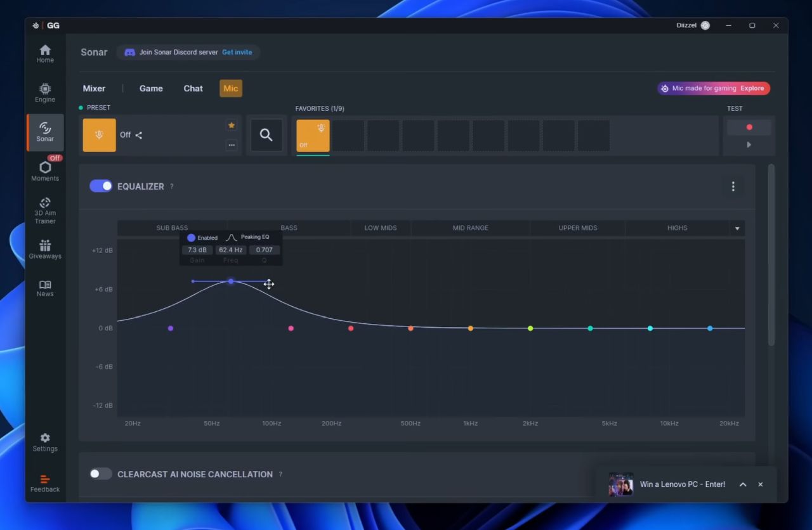Select the yellow 2kHz EQ band point

coord(530,328)
